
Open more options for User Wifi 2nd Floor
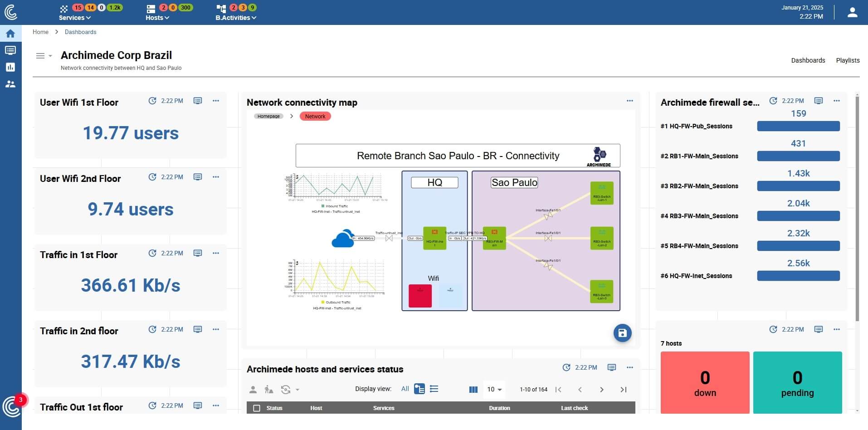click(x=216, y=177)
